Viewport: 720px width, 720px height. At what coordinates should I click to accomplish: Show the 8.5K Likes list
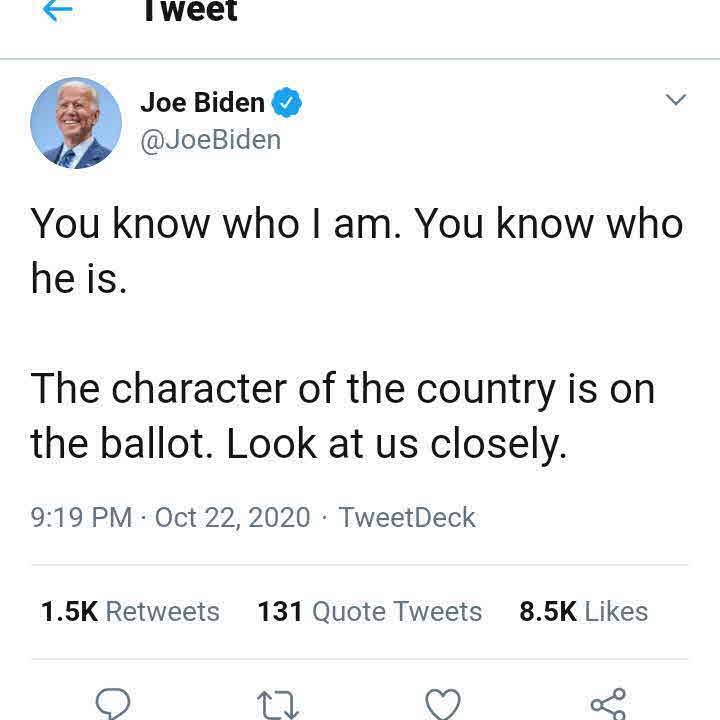(583, 611)
